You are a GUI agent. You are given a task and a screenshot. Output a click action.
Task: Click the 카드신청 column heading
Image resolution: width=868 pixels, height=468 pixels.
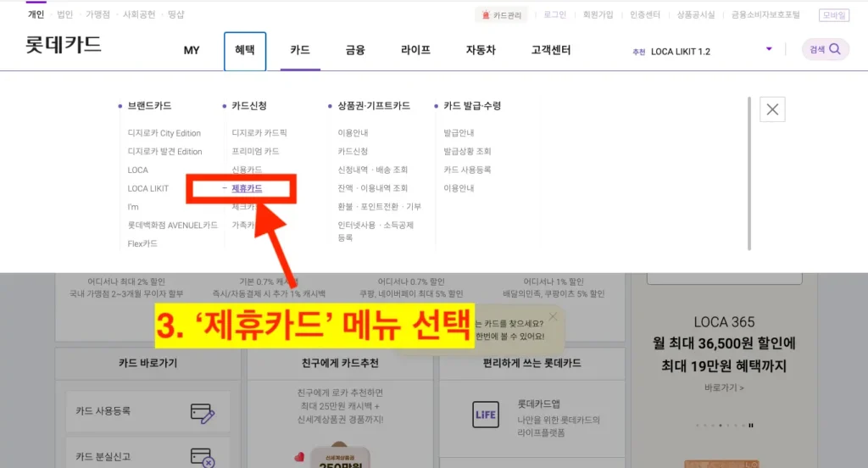[249, 106]
